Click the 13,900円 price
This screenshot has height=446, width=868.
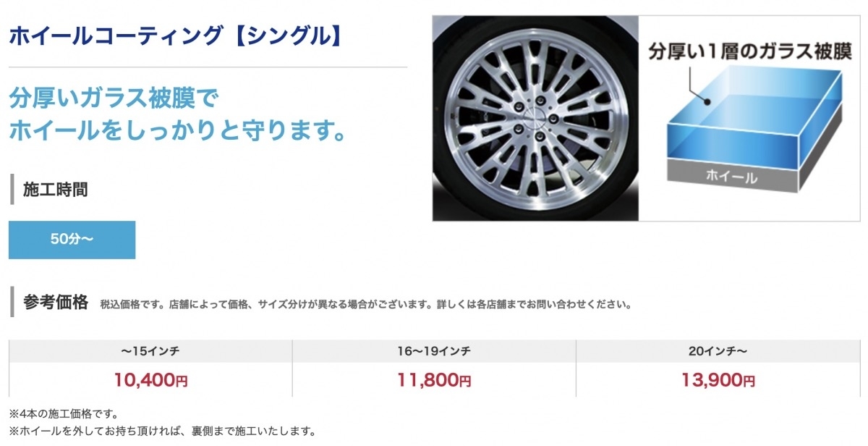coord(718,379)
